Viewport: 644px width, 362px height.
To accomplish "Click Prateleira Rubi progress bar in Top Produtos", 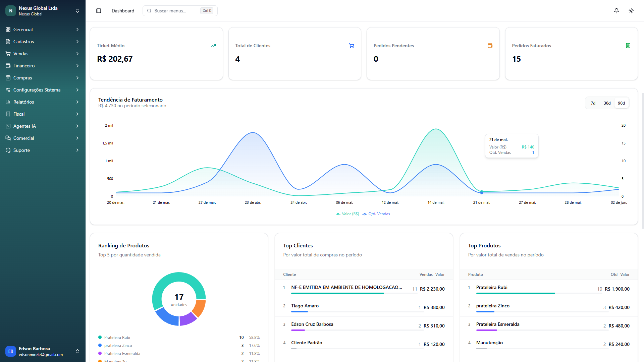I will pyautogui.click(x=539, y=293).
